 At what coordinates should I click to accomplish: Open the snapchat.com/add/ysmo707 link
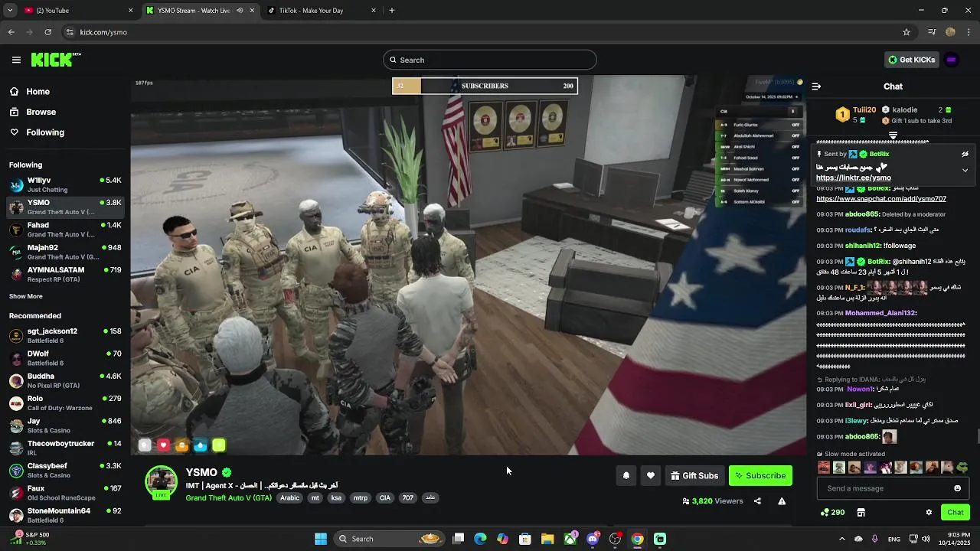pyautogui.click(x=881, y=199)
